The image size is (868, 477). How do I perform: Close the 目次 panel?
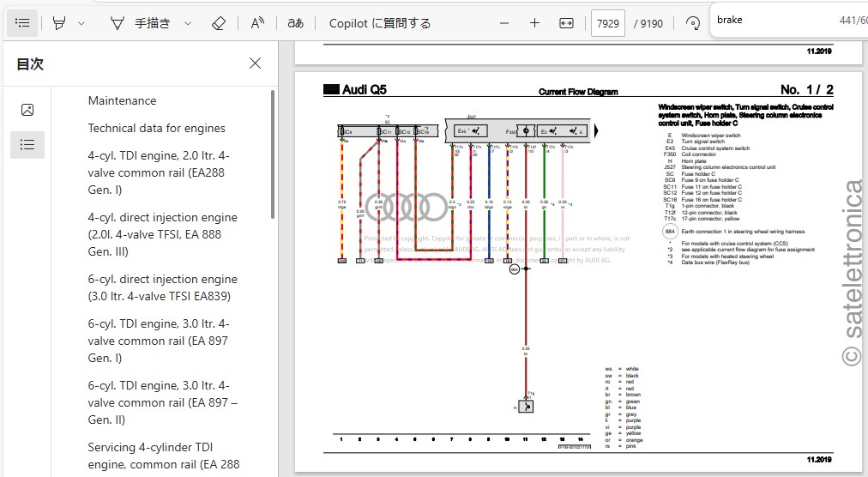coord(256,63)
